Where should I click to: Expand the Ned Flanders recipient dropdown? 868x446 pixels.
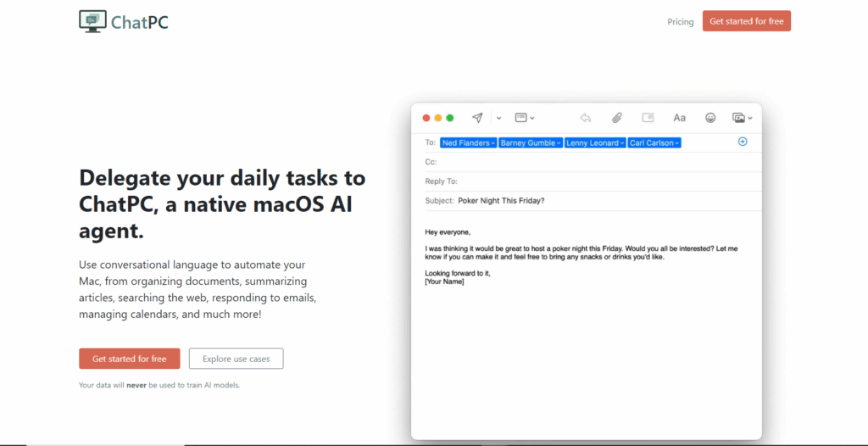pos(493,143)
